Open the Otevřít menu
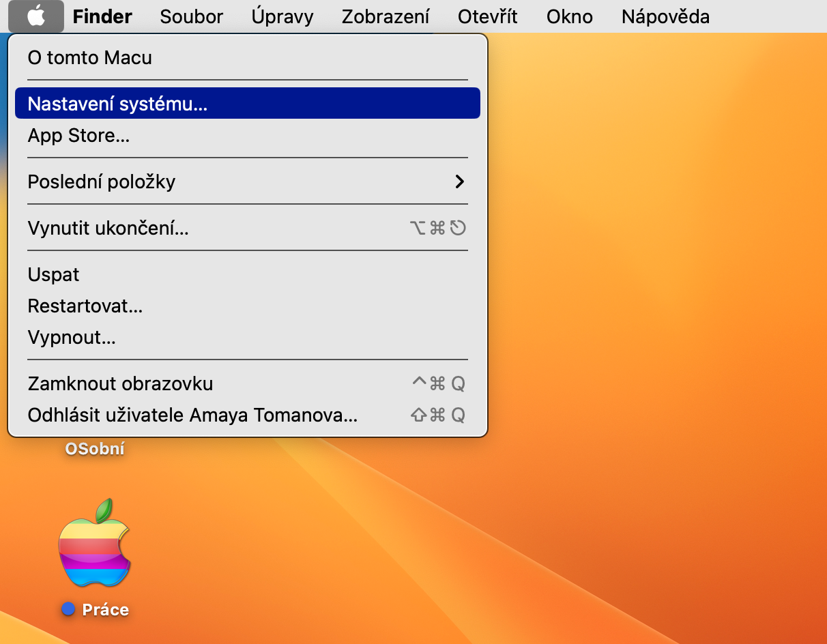Screen dimensions: 827x644 pyautogui.click(x=488, y=16)
